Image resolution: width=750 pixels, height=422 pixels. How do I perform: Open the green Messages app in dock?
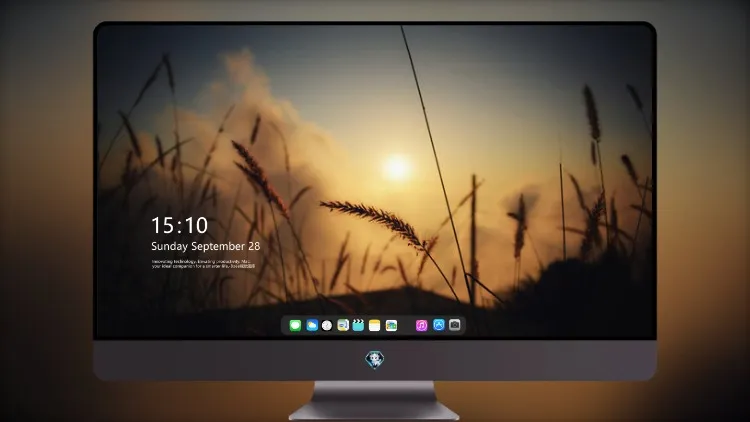click(295, 325)
